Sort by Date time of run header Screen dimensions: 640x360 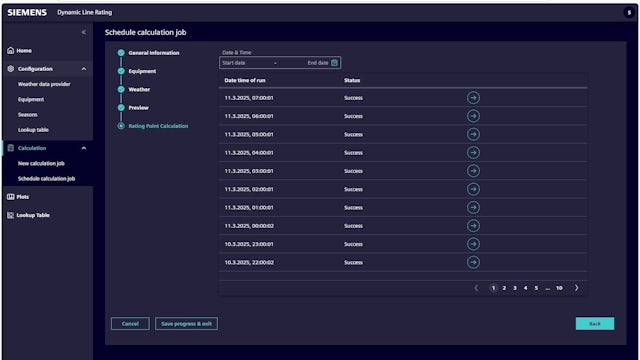point(245,80)
